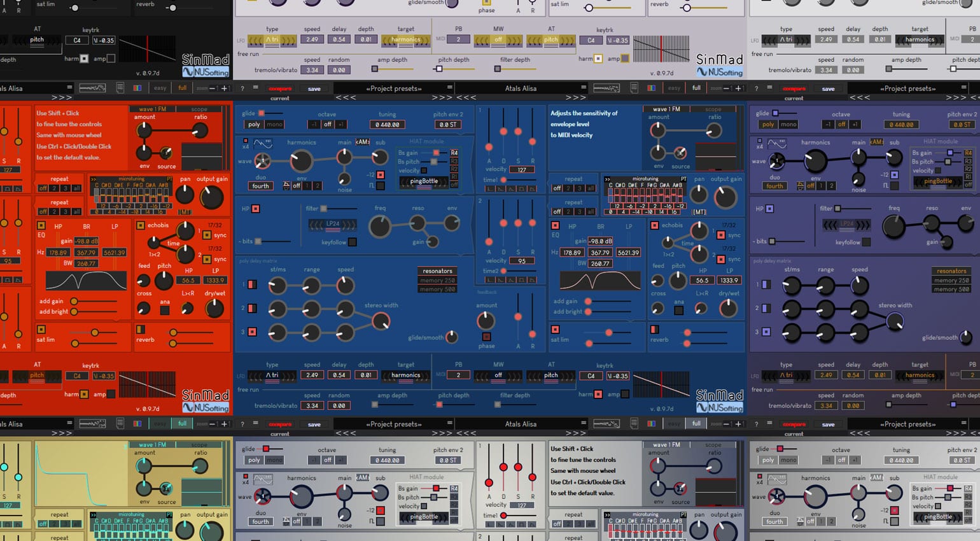Screen dimensions: 980x541
Task: Click previous arrows under «Project presets», blue window
Action: (346, 98)
